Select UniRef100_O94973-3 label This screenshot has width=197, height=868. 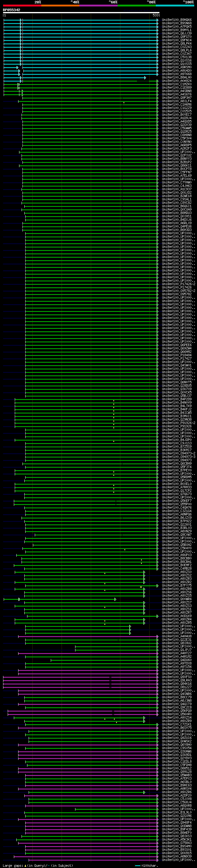click(x=179, y=457)
